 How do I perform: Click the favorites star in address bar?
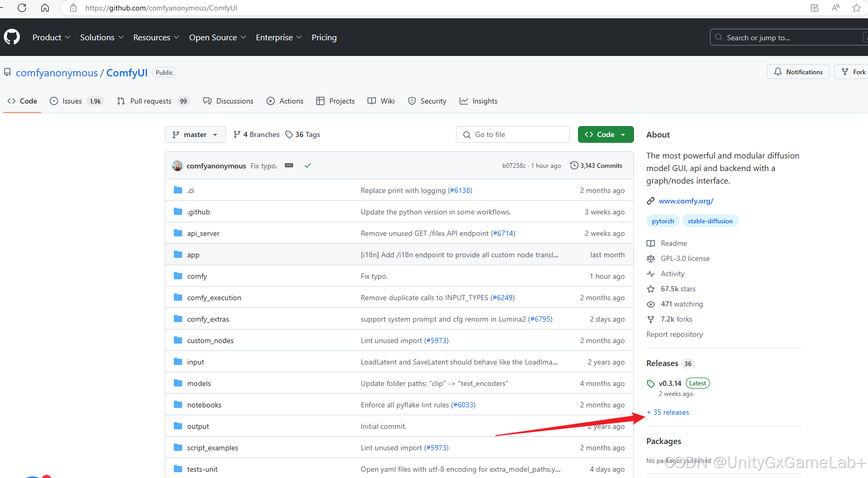pos(856,8)
